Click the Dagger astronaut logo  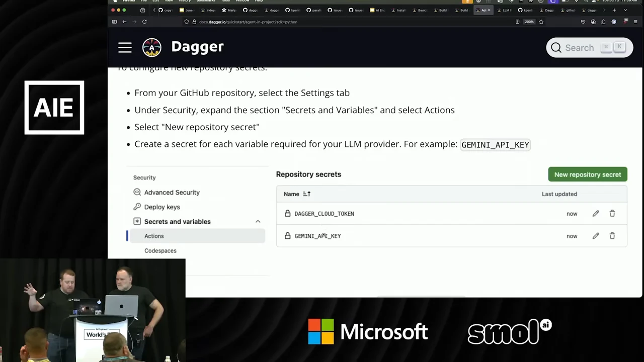coord(151,47)
